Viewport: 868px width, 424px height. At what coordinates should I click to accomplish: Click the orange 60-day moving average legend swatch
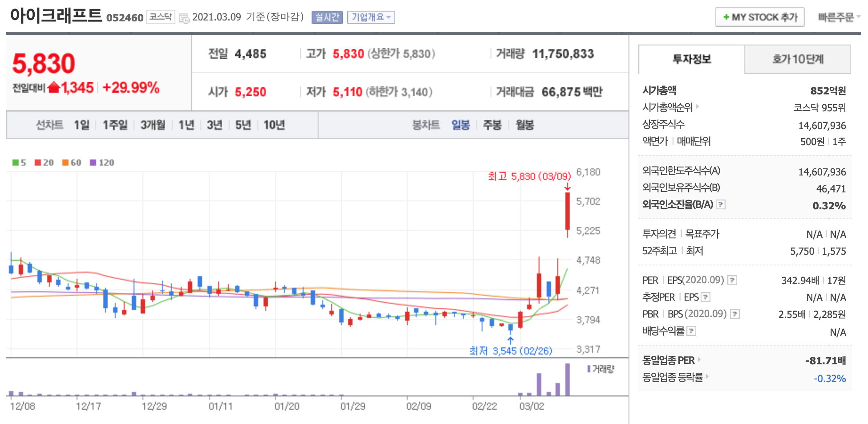(x=65, y=163)
